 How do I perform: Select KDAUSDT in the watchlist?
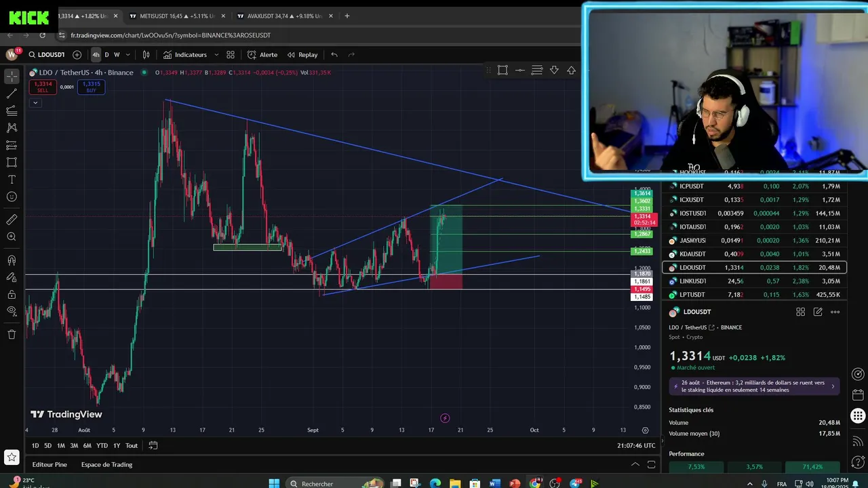[754, 253]
